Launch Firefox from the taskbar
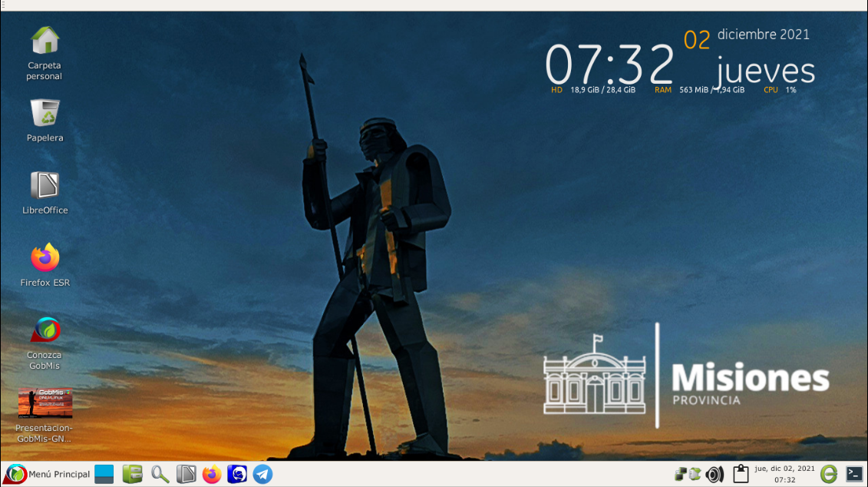This screenshot has width=868, height=487. click(x=212, y=474)
